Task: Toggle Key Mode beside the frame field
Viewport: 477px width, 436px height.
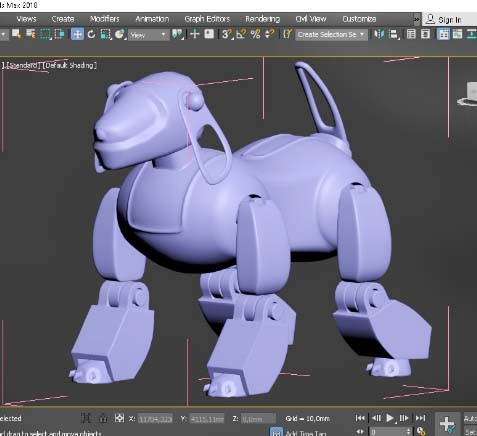Action: point(360,432)
